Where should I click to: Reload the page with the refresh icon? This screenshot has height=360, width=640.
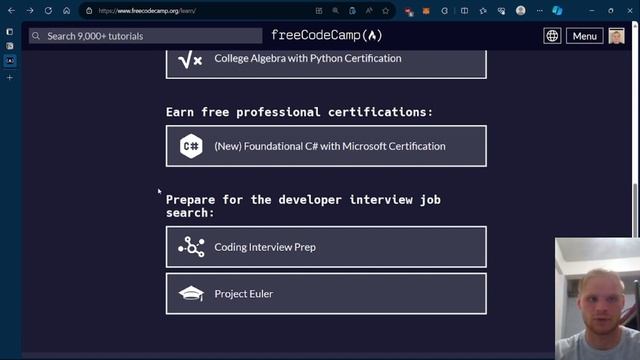[x=48, y=11]
